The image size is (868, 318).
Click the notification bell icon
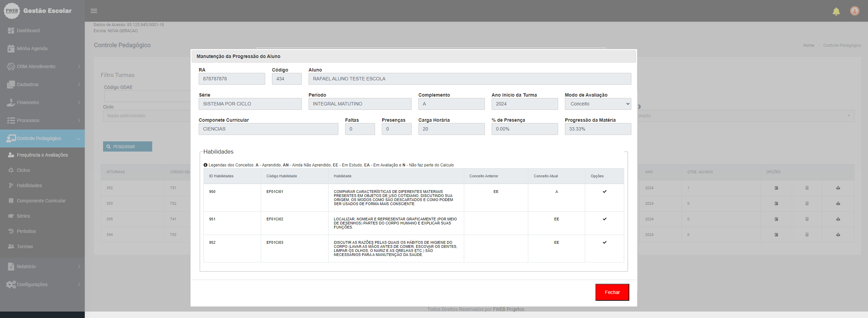836,12
